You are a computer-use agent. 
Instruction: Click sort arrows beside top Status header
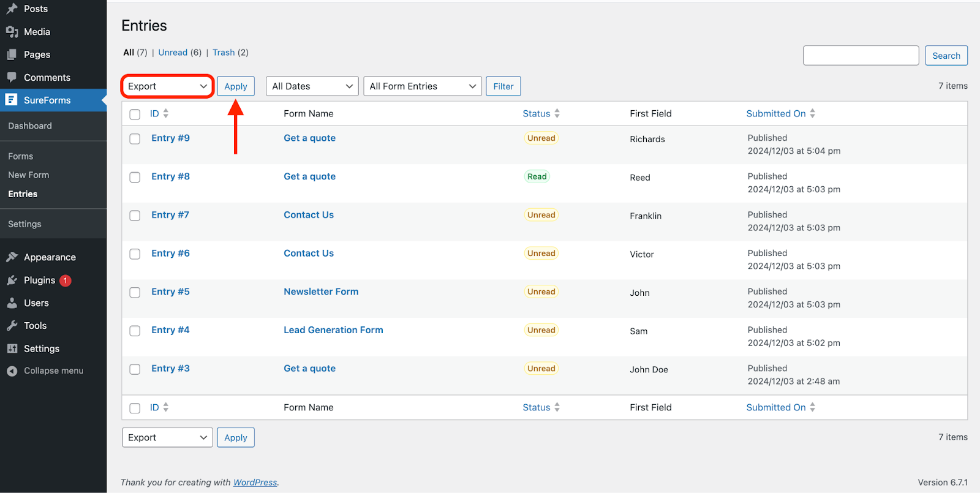(x=557, y=113)
